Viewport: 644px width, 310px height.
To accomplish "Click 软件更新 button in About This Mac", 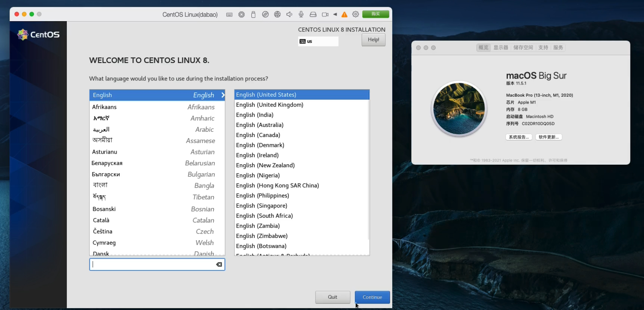I will [549, 137].
